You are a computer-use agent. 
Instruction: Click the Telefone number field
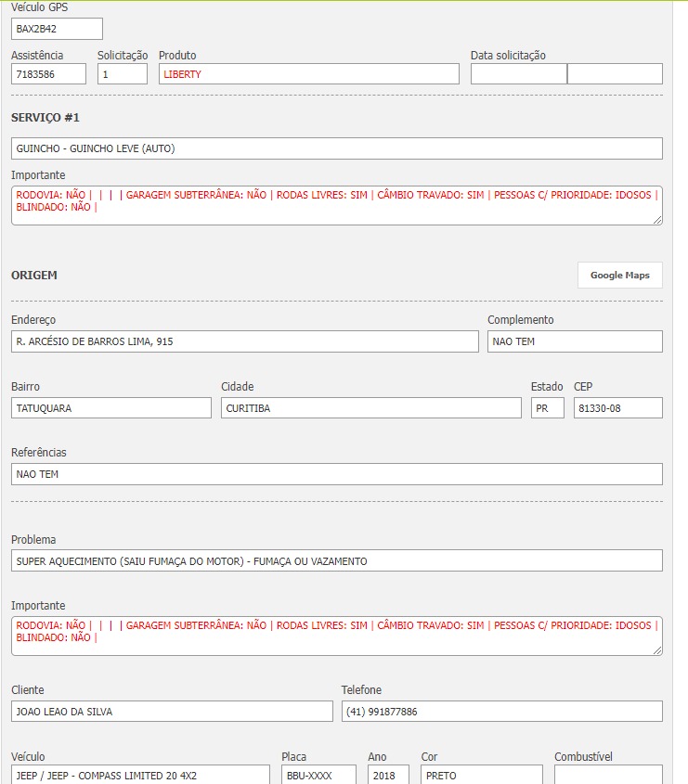pyautogui.click(x=501, y=712)
